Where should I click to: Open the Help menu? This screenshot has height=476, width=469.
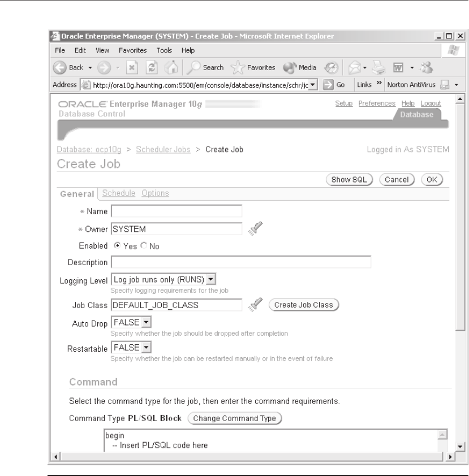[x=188, y=50]
